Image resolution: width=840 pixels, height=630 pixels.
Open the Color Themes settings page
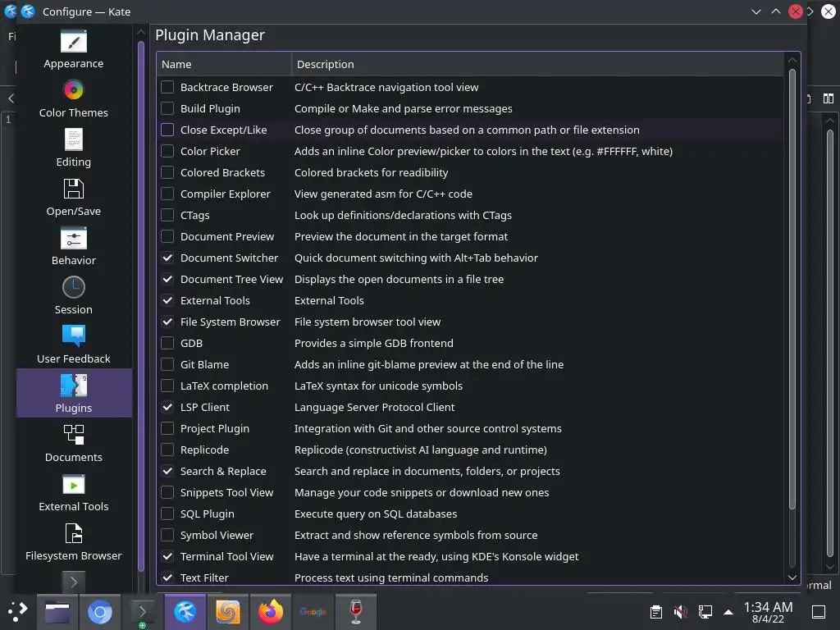point(73,99)
